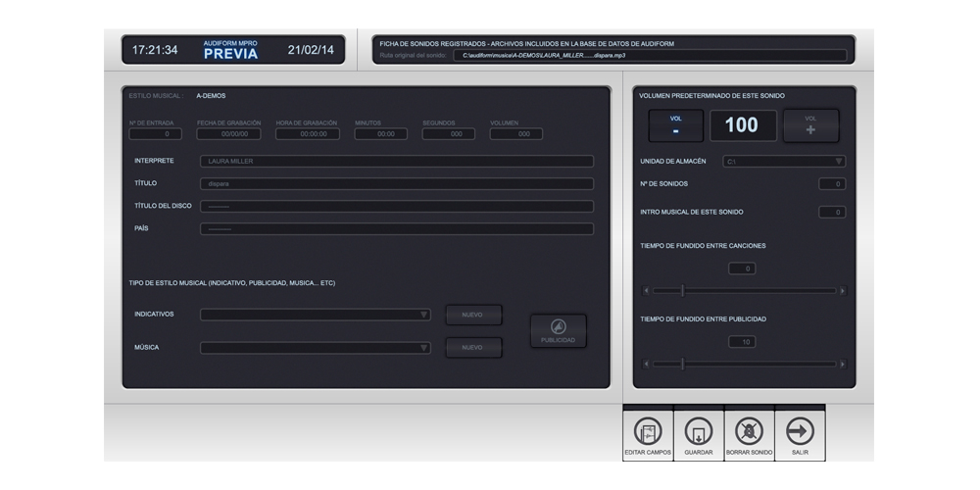Click fundido entre canciones value box
Viewport: 980px width, 490px height.
(x=742, y=269)
